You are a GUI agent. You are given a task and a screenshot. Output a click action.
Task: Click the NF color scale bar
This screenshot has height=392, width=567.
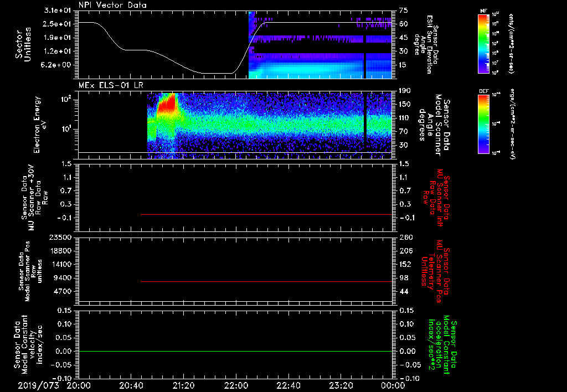tap(484, 43)
